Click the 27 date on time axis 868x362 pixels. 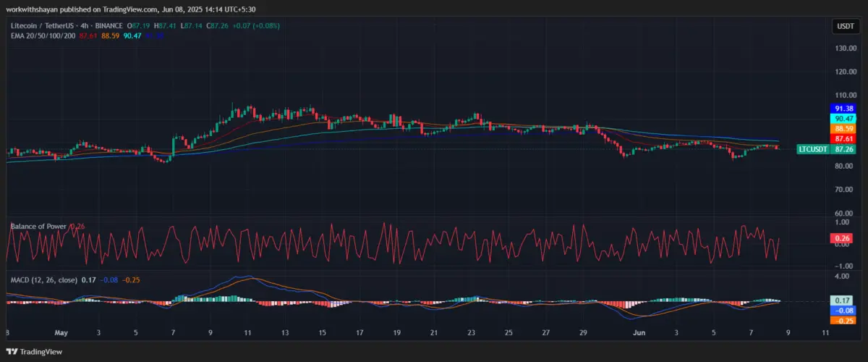[547, 333]
